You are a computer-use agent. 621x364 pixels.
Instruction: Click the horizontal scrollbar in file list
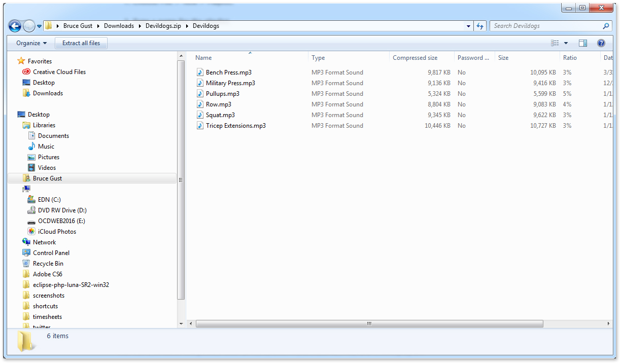pyautogui.click(x=369, y=323)
